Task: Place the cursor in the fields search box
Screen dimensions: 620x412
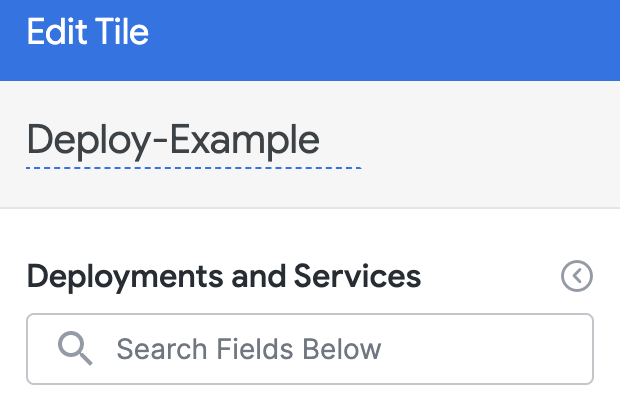Action: (310, 349)
